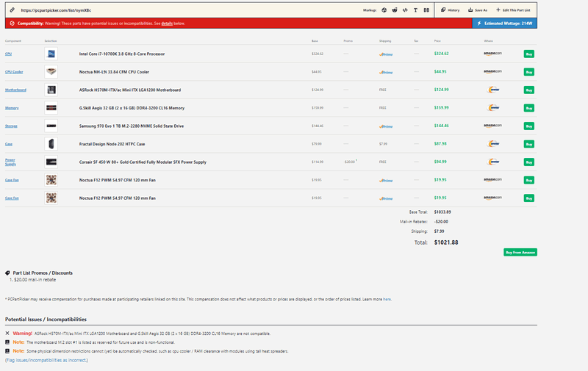Click the -$20.00 promo on Corsair row
The height and width of the screenshot is (371, 588).
[350, 162]
